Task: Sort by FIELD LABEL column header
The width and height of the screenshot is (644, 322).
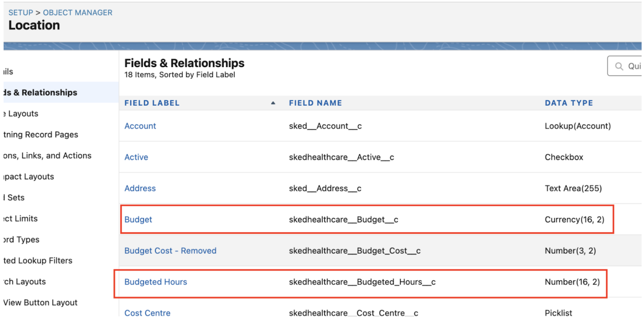Action: tap(152, 103)
